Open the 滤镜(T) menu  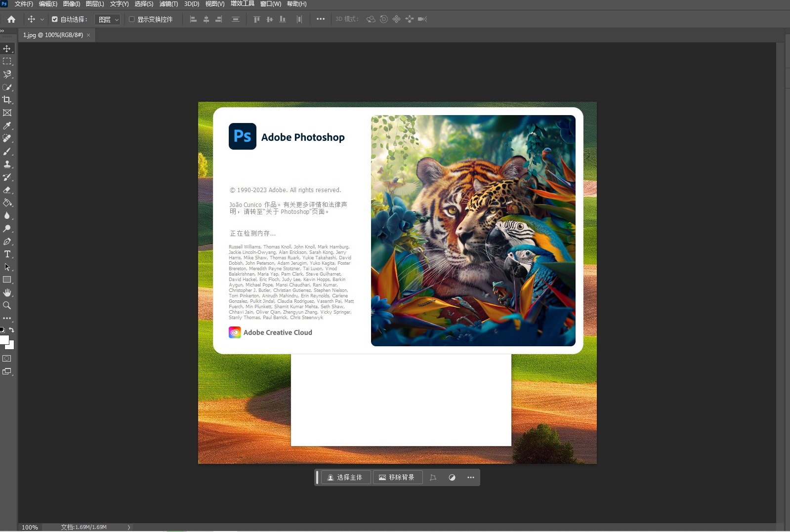168,4
